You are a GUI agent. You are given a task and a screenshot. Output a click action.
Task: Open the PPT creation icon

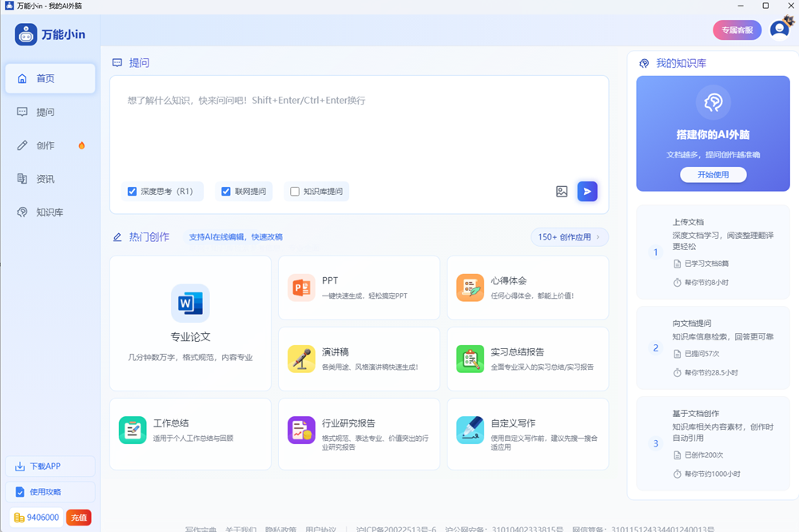(301, 288)
